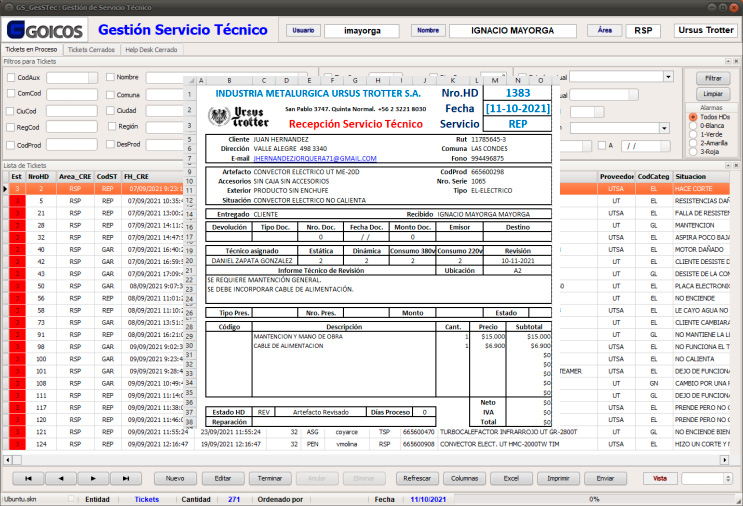Toggle the RegCod filter checkbox
This screenshot has height=506, width=743.
pos(10,127)
